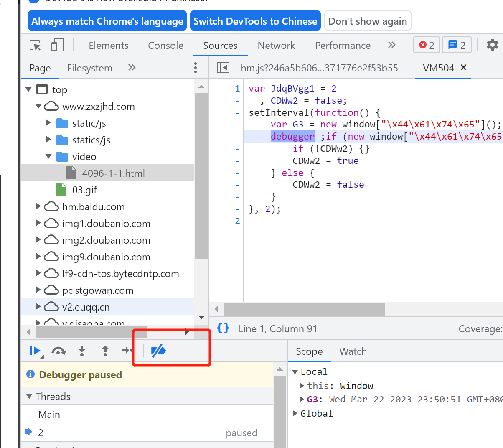Switch to the Console tab
The height and width of the screenshot is (448, 503).
click(x=166, y=45)
